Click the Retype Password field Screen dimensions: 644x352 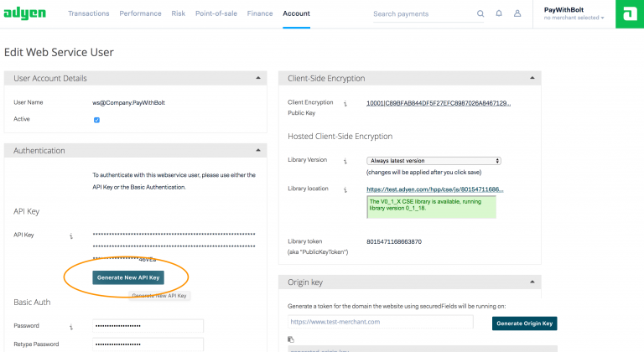(x=148, y=344)
